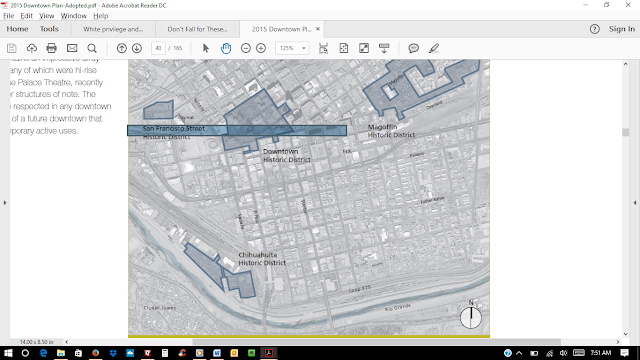Image resolution: width=640 pixels, height=360 pixels.
Task: Open the Action Center notifications icon
Action: [x=624, y=353]
